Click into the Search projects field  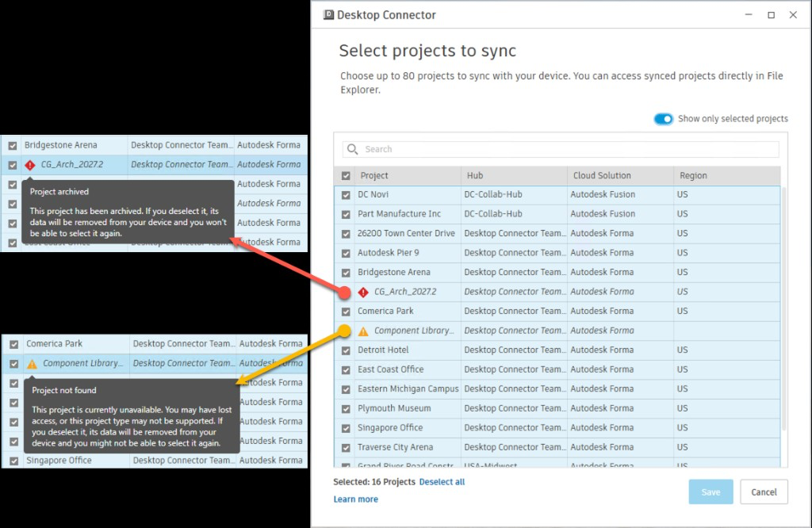(x=561, y=149)
